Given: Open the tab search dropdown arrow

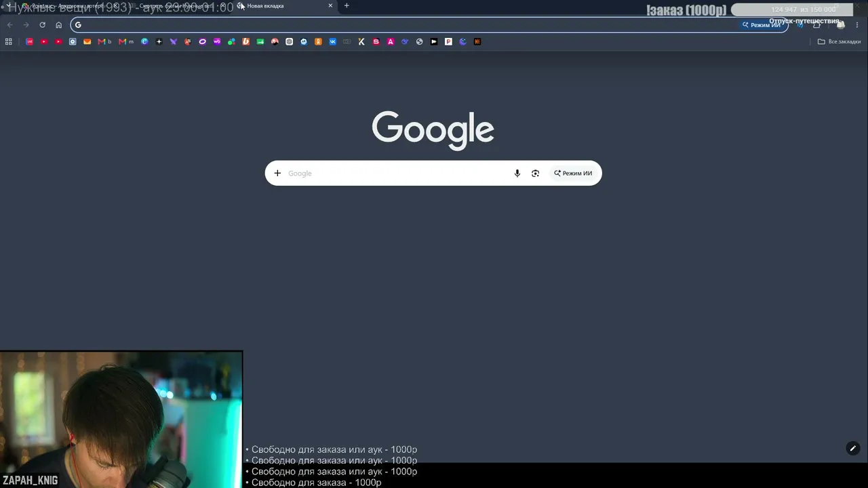Looking at the screenshot, I should pyautogui.click(x=8, y=5).
